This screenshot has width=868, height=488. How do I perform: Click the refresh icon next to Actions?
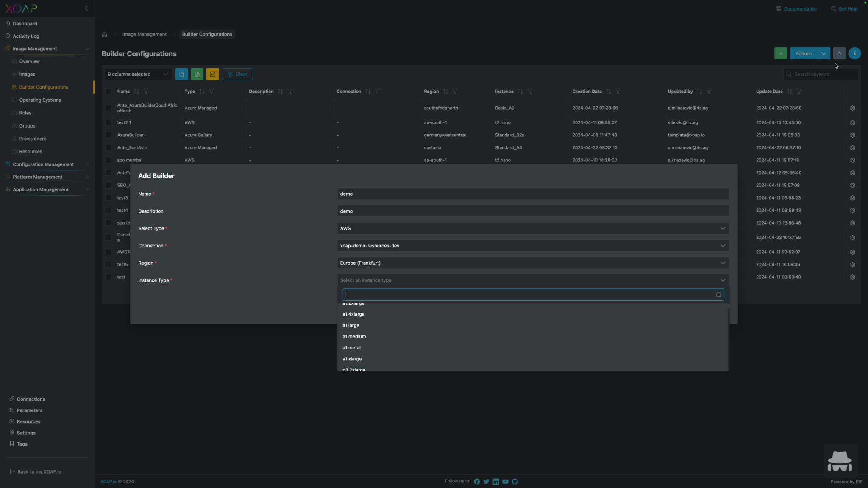(839, 53)
